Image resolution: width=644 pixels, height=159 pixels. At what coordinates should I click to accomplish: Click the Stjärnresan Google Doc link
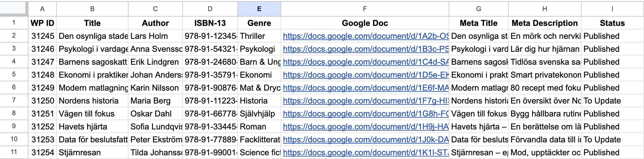pos(365,153)
